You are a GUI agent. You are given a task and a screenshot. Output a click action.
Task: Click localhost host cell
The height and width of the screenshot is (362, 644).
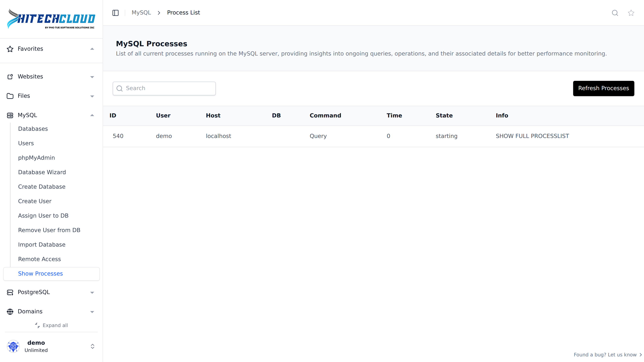(218, 136)
